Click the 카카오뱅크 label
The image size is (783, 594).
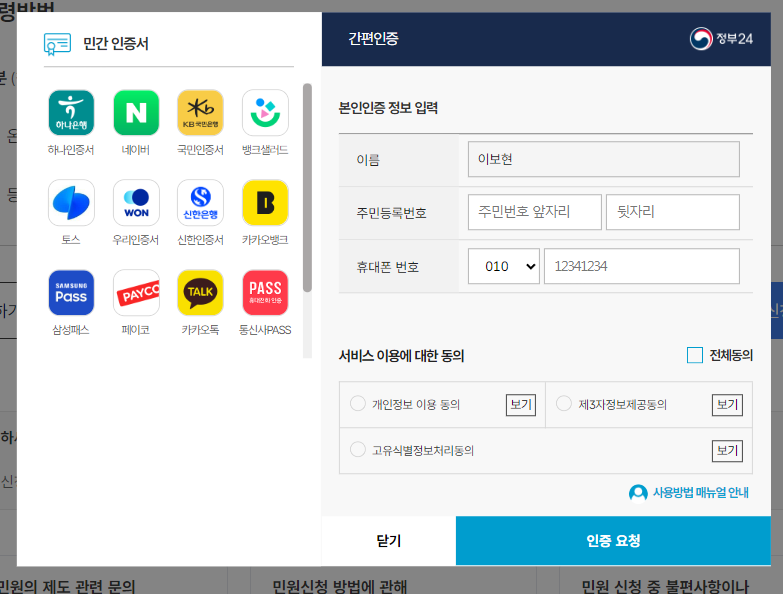point(265,240)
